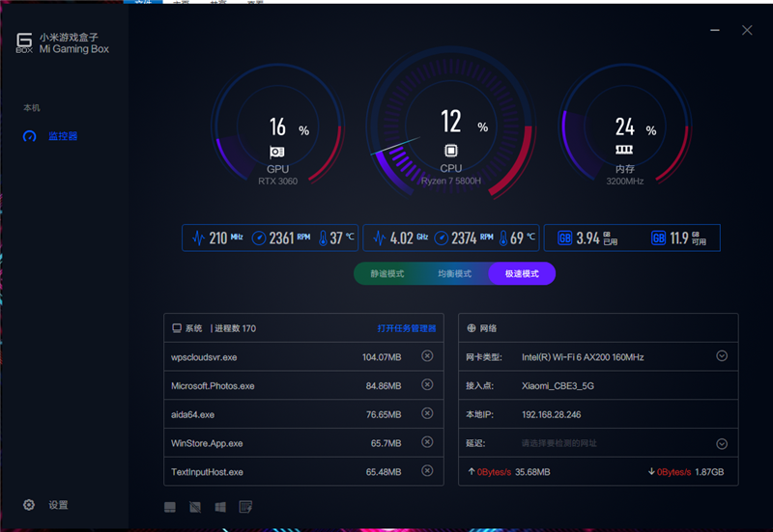773x532 pixels.
Task: Click the Ryzen 7 5800H label
Action: (x=451, y=181)
